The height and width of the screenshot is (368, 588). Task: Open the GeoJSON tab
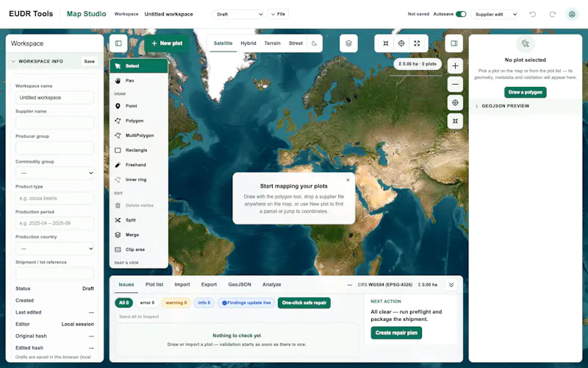click(x=240, y=285)
